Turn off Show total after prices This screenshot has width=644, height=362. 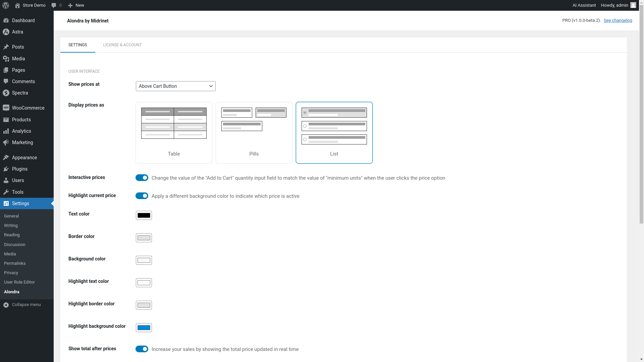(142, 349)
